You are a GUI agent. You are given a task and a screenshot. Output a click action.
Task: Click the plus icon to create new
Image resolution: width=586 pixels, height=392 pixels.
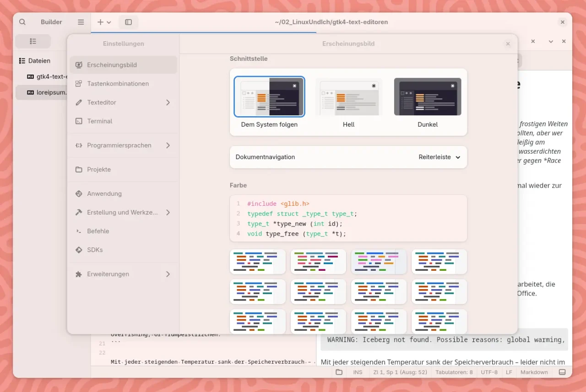coord(101,22)
